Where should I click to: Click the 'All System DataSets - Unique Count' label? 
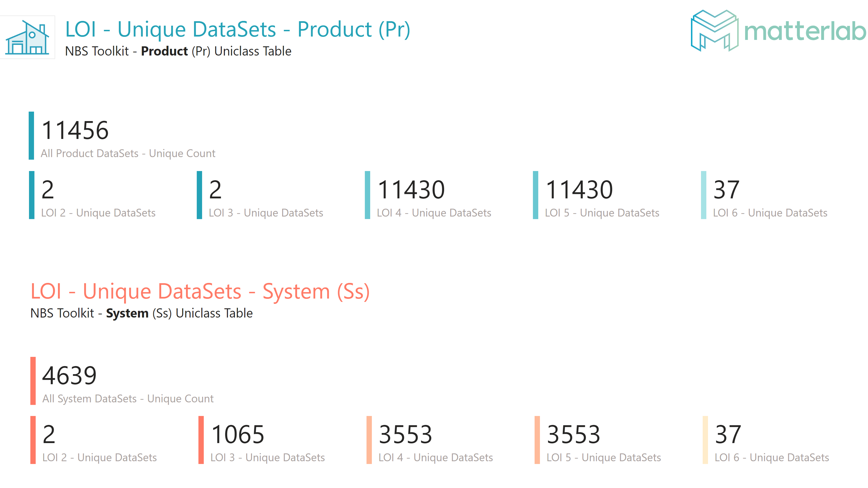click(x=128, y=399)
